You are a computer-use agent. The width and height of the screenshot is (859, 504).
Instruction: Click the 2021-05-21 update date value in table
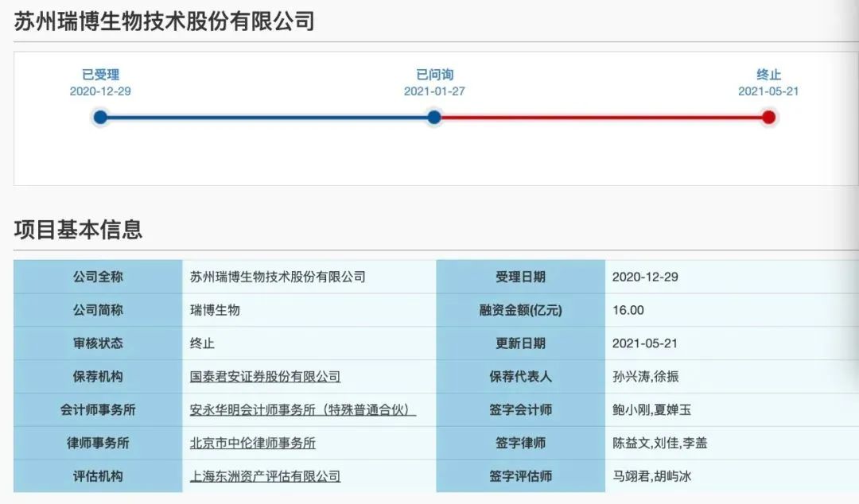point(645,343)
